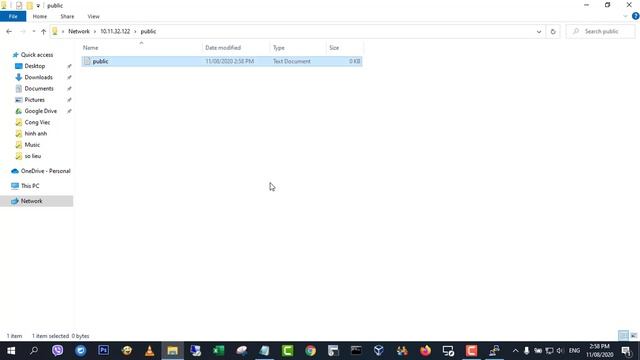Screen dimensions: 640x360
Task: Open the Music folder in sidebar
Action: pos(32,145)
